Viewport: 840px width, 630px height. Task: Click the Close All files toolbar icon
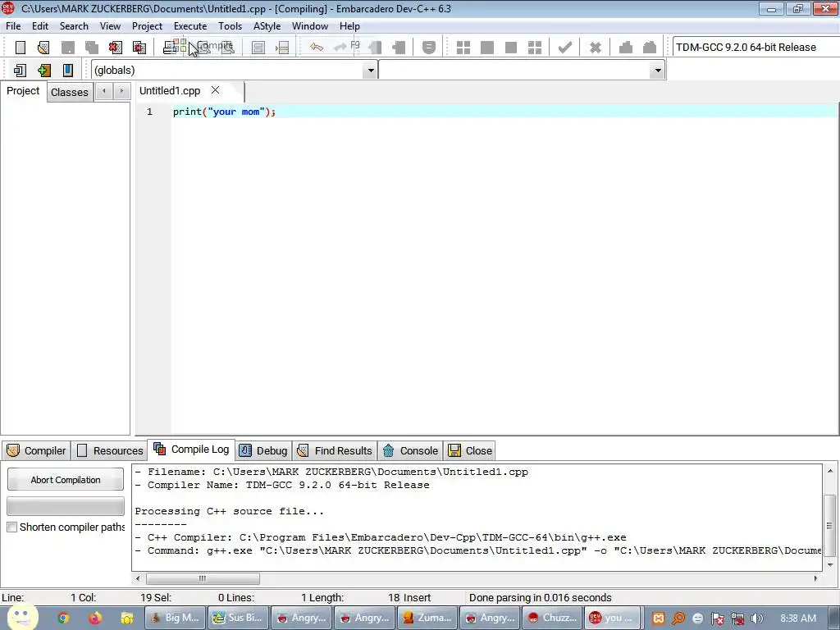139,48
